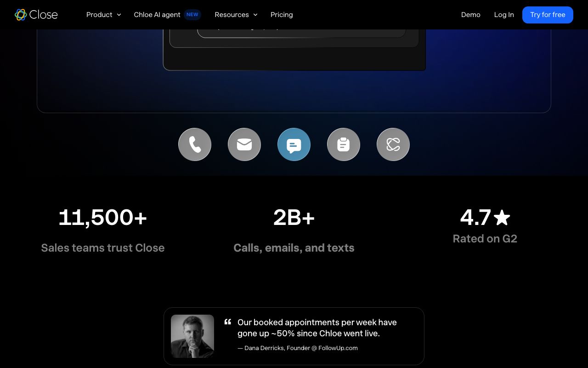
Task: Select the clipboard notes feature icon
Action: coord(344,144)
